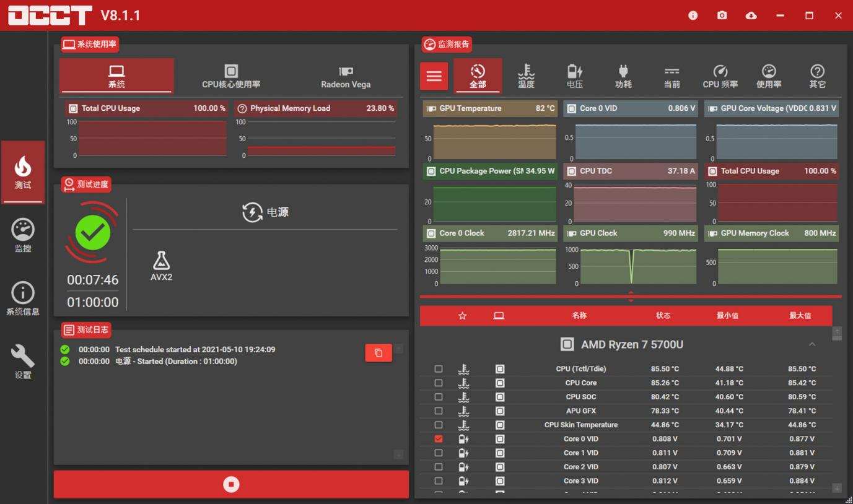Stop the running test
Screen dimensions: 853x504
[x=231, y=484]
